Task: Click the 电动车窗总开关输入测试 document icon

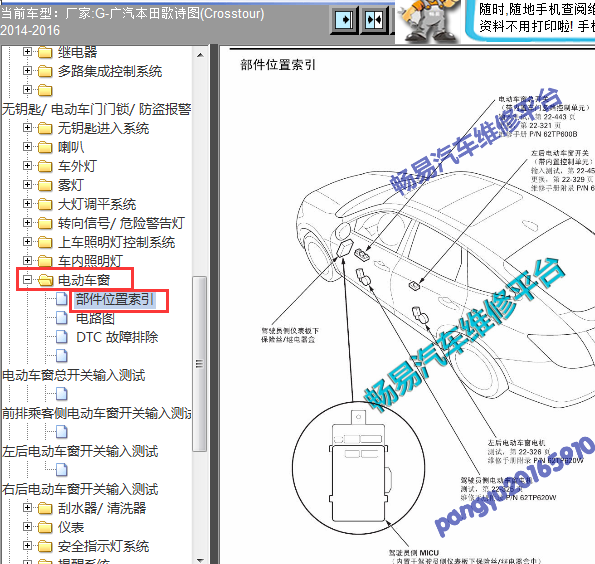Action: (x=62, y=356)
